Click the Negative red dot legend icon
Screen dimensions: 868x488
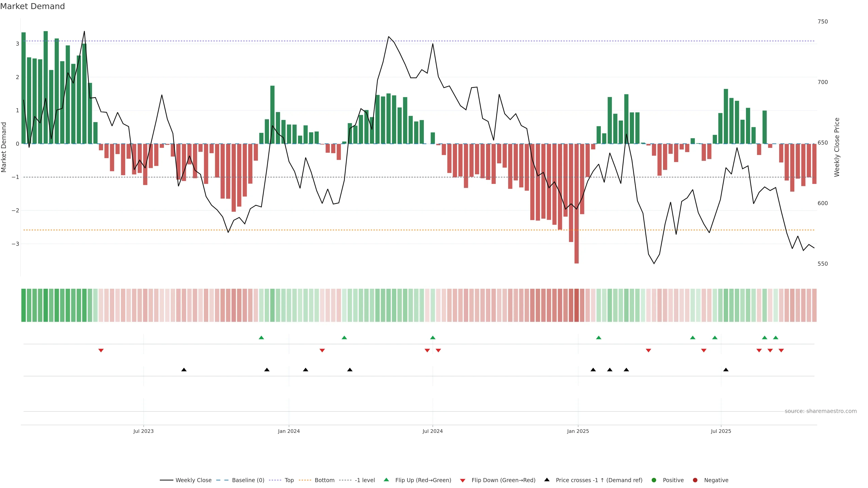click(x=695, y=480)
